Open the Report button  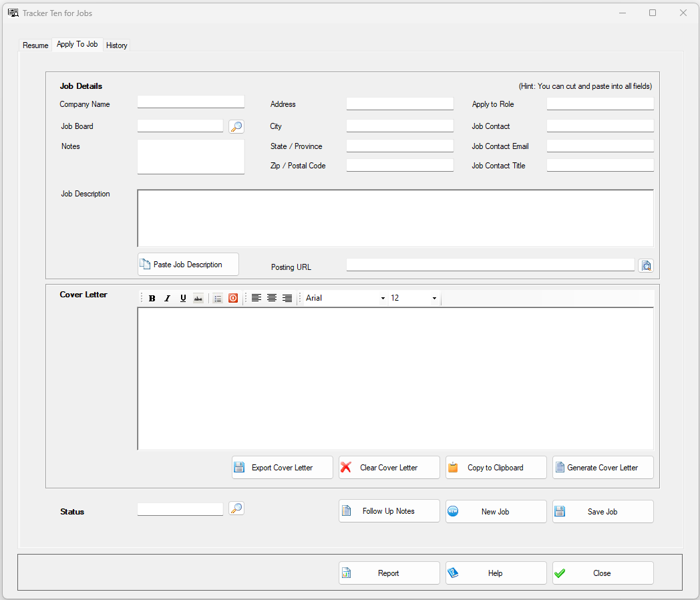pyautogui.click(x=389, y=573)
